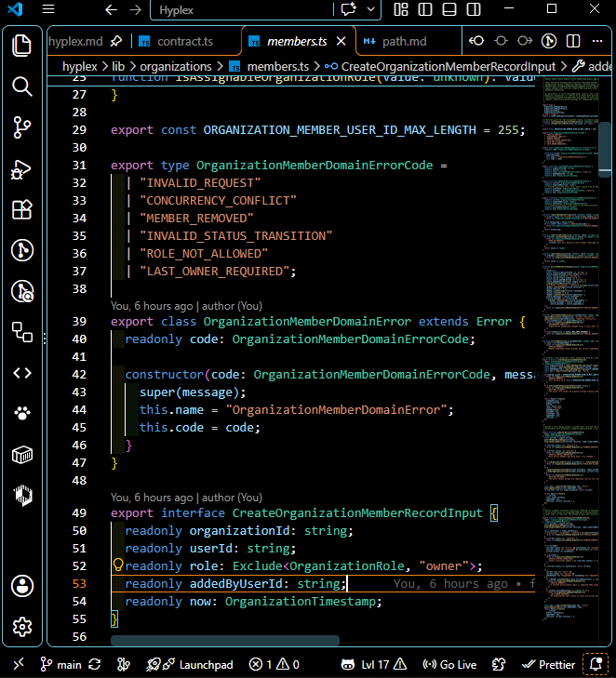Switch to the contract.ts tab

185,42
